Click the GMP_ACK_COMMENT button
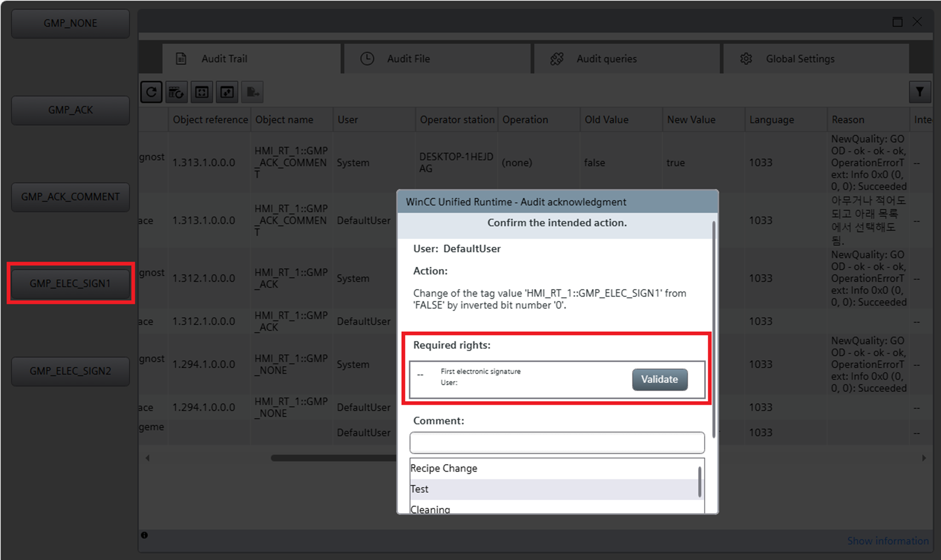This screenshot has height=560, width=941. [x=70, y=197]
